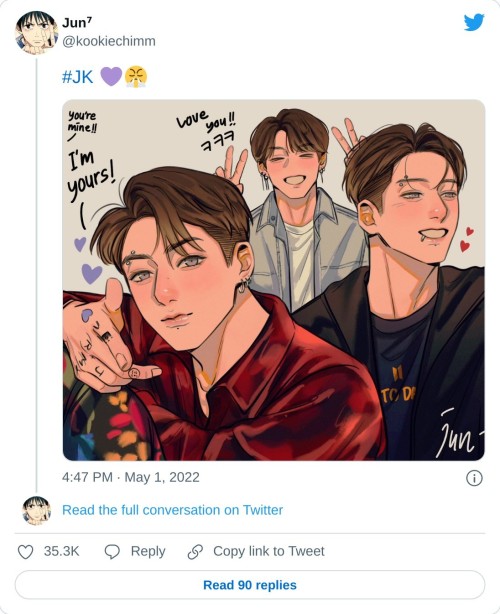
Task: Click the Reply label
Action: (148, 551)
